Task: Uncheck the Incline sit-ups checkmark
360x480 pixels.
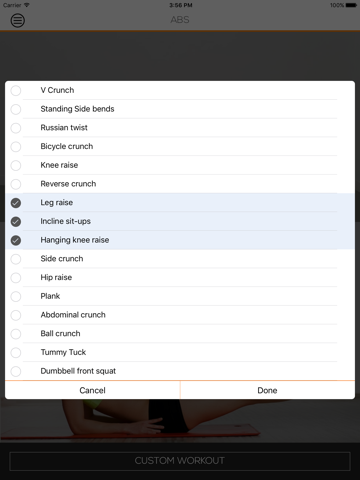Action: [x=16, y=221]
